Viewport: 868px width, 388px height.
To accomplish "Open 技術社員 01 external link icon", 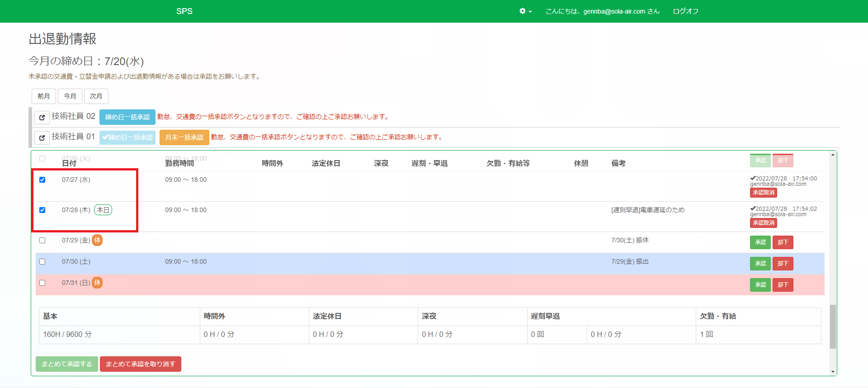I will (42, 137).
